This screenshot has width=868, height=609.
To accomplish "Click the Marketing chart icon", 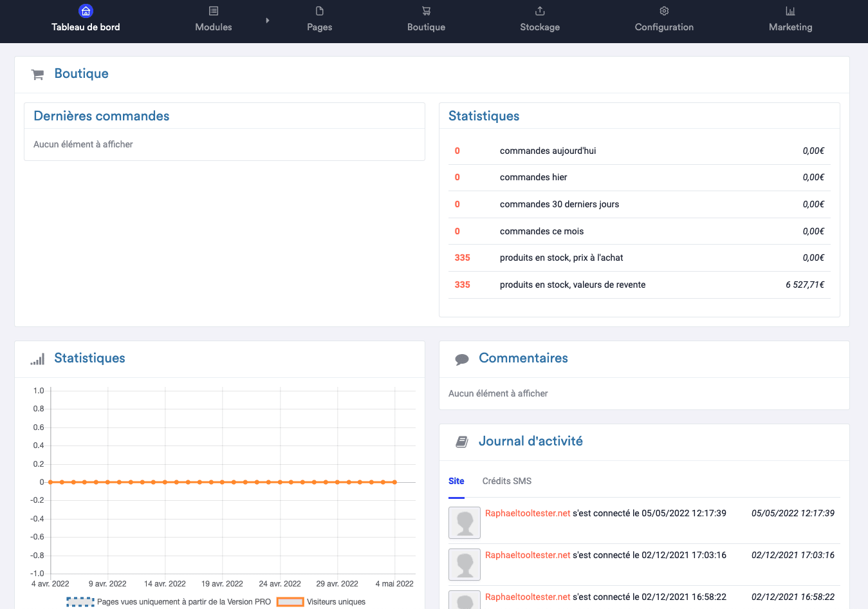I will [790, 11].
